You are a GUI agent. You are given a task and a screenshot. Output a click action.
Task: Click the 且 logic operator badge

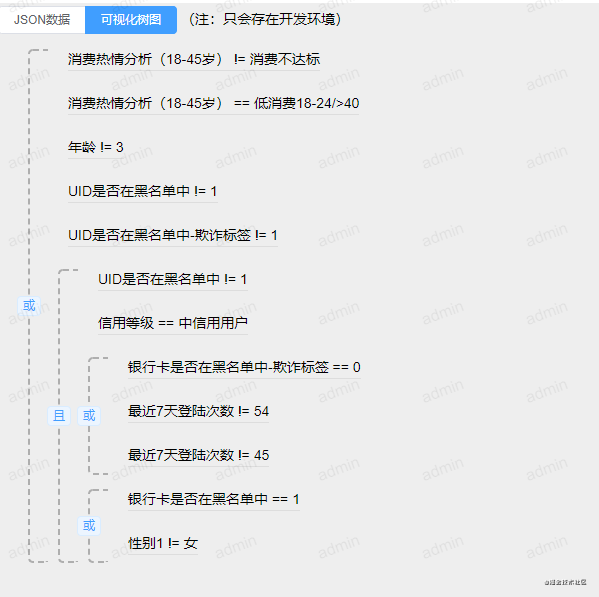pyautogui.click(x=59, y=416)
